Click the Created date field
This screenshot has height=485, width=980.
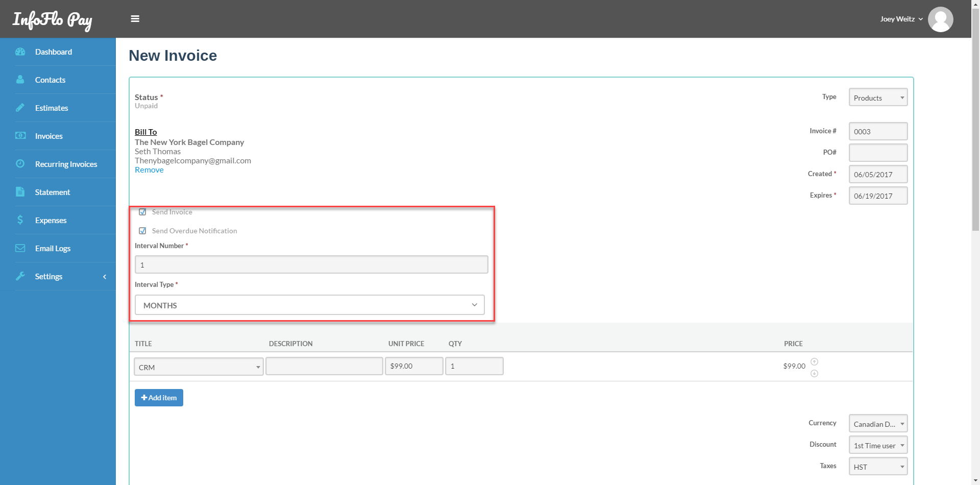point(878,174)
